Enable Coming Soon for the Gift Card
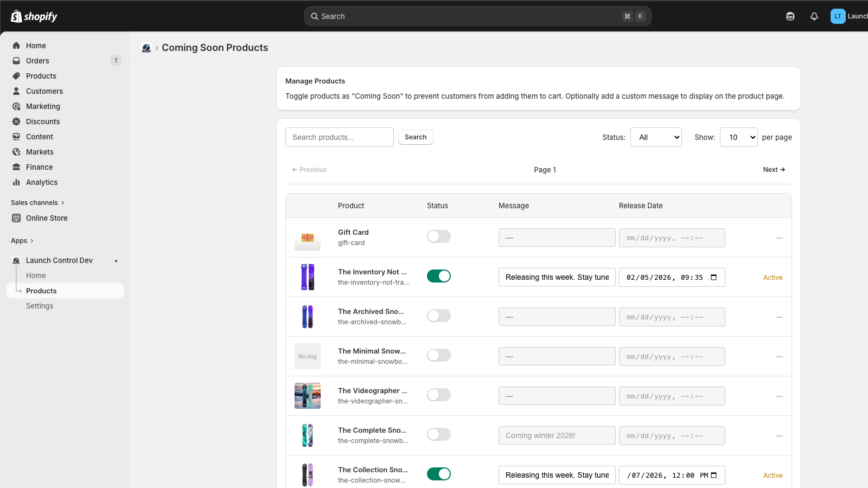 pyautogui.click(x=438, y=236)
